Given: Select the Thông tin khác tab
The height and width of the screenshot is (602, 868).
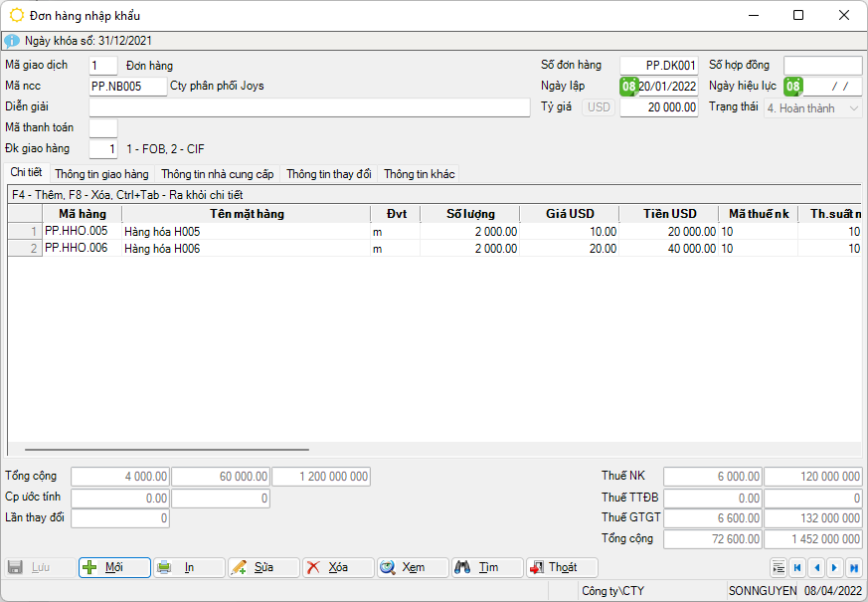Looking at the screenshot, I should pyautogui.click(x=419, y=174).
